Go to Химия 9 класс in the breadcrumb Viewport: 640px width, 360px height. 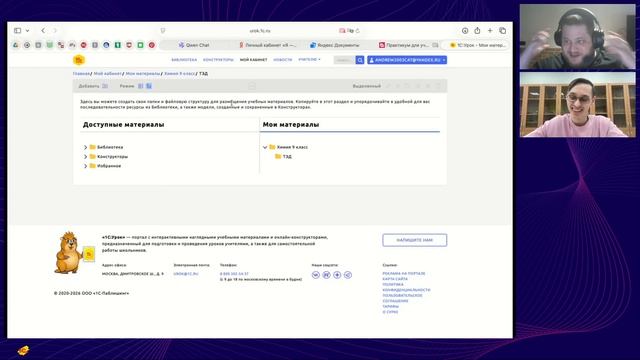180,73
